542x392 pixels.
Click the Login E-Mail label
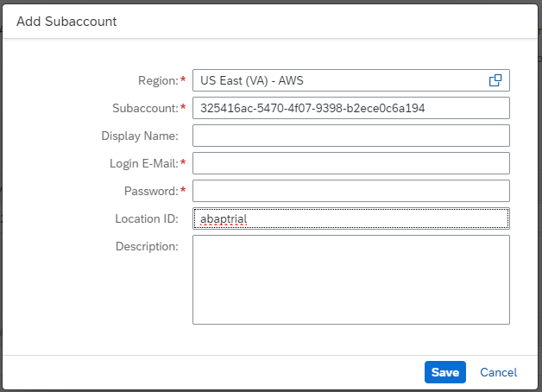click(143, 163)
